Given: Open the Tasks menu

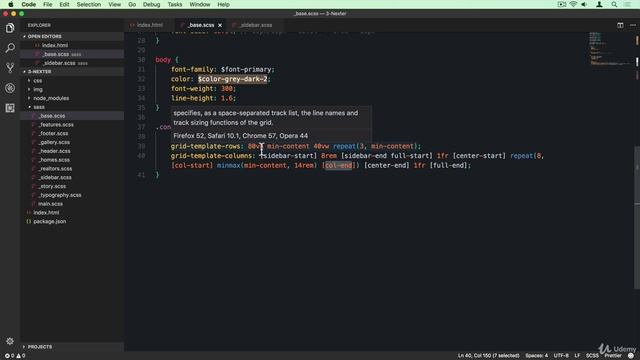Looking at the screenshot, I should 175,4.
